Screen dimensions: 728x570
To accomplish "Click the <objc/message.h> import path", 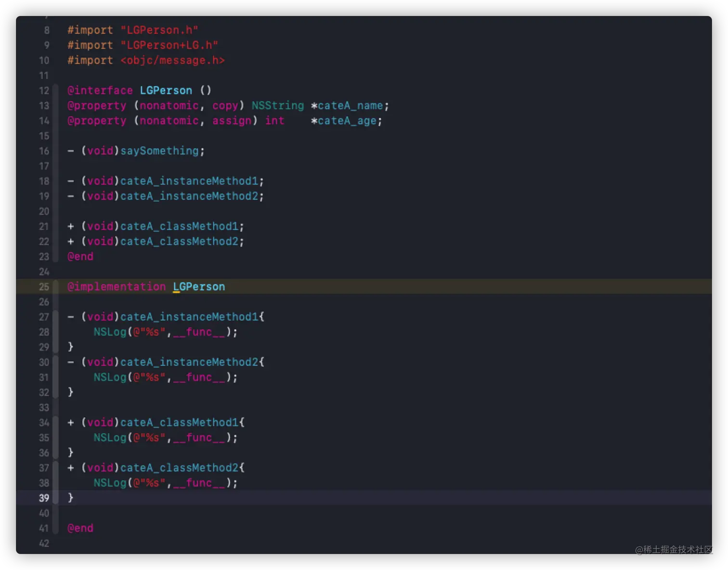I will 172,60.
